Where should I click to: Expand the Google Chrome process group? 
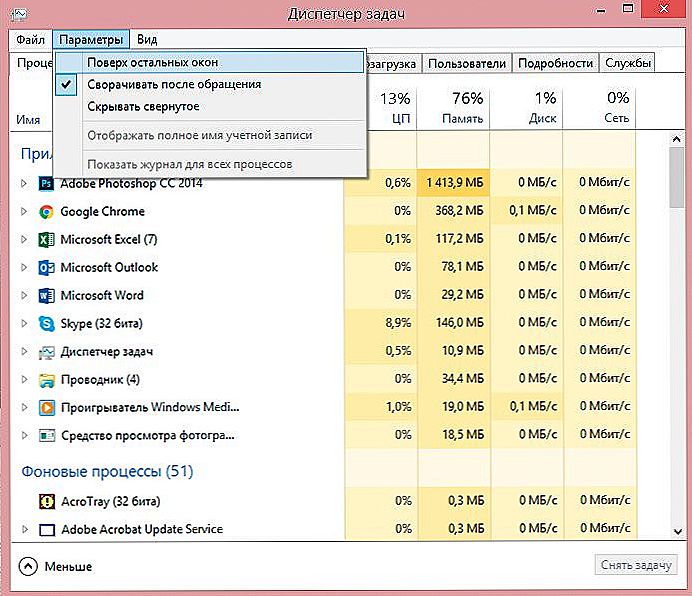24,211
